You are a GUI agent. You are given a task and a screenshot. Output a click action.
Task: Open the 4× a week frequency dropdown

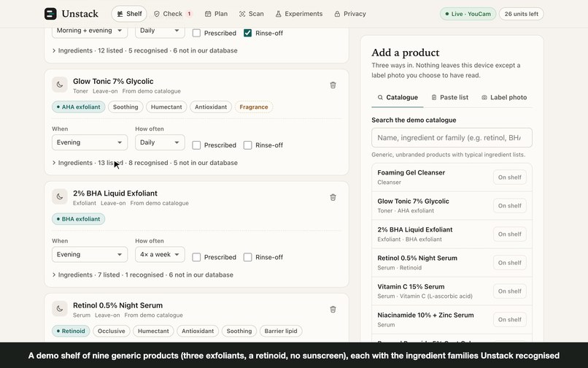[x=160, y=255]
